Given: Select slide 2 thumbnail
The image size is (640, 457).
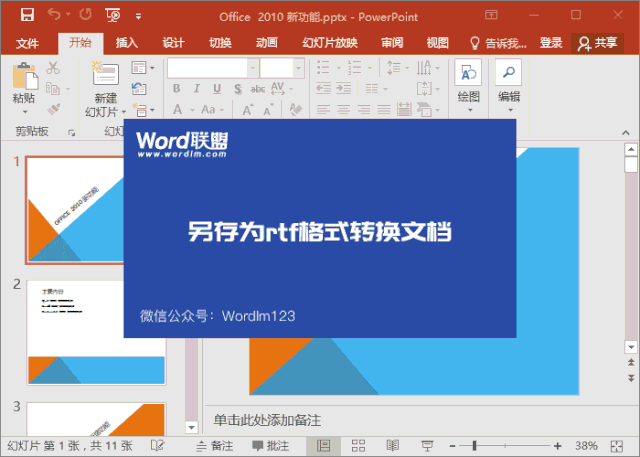Looking at the screenshot, I should point(96,332).
